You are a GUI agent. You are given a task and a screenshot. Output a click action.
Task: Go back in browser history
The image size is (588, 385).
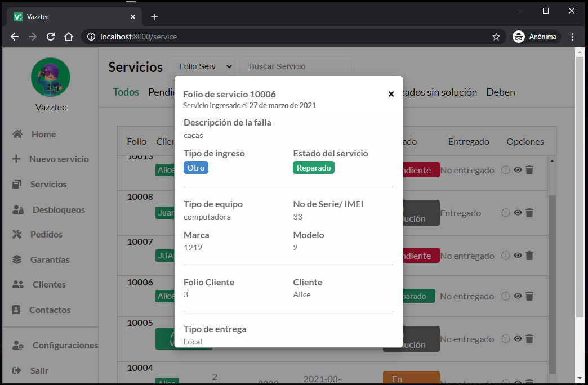click(x=15, y=37)
